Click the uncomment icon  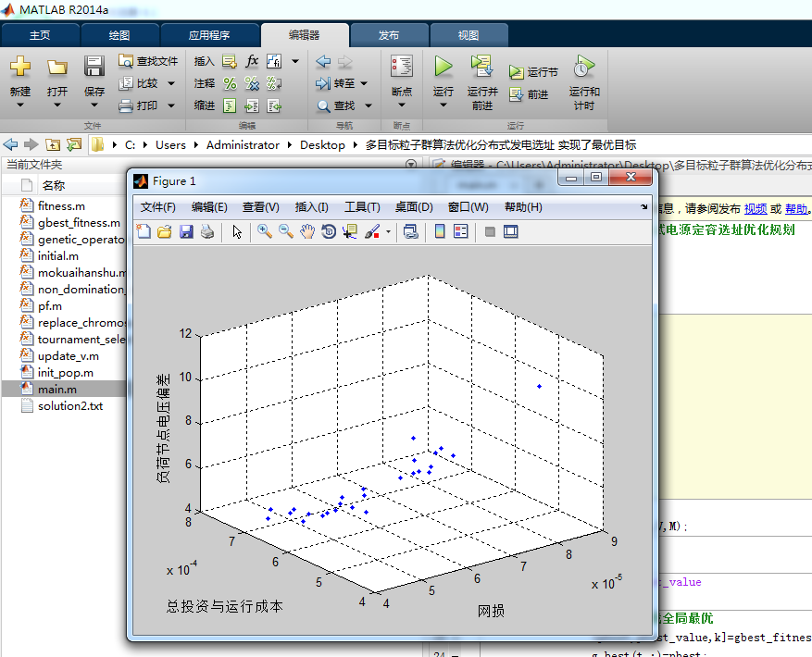pyautogui.click(x=252, y=83)
